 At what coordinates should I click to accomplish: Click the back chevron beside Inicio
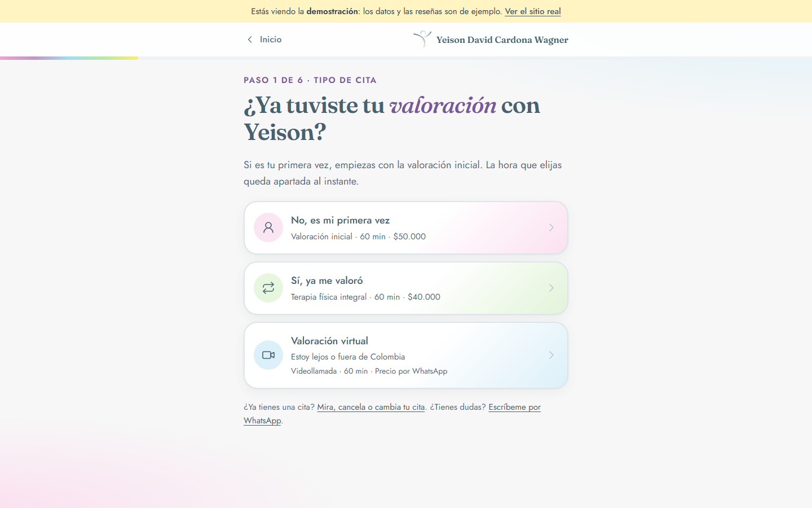click(x=250, y=40)
